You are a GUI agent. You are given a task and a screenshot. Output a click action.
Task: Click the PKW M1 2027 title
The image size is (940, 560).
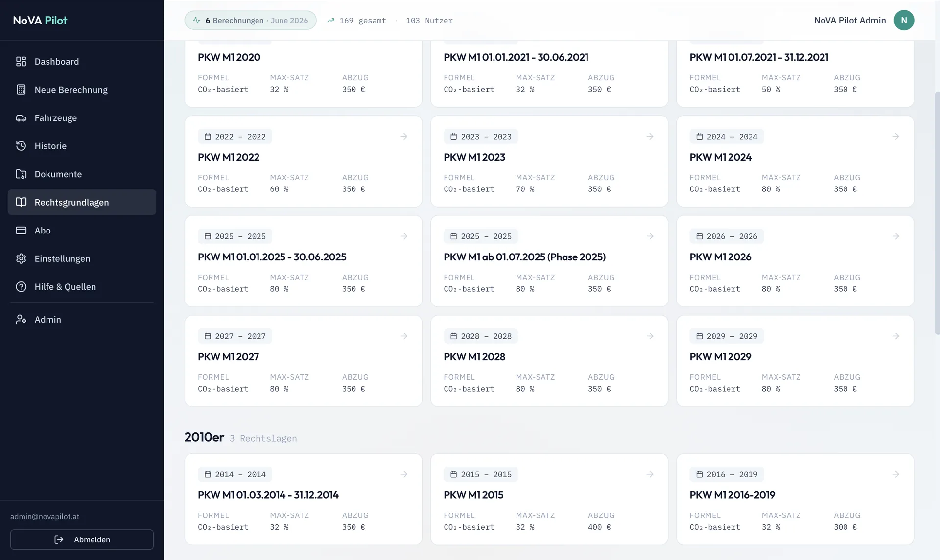(x=228, y=357)
